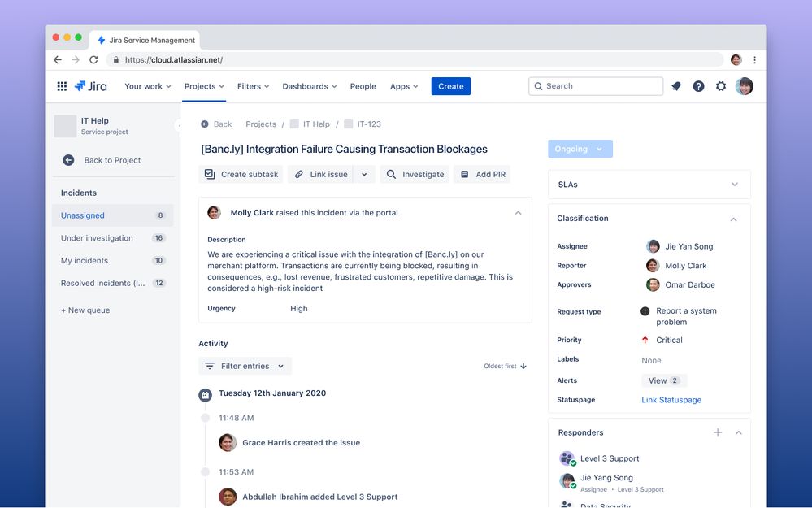Switch to the Jira Service Management tab
The width and height of the screenshot is (812, 508).
point(145,41)
